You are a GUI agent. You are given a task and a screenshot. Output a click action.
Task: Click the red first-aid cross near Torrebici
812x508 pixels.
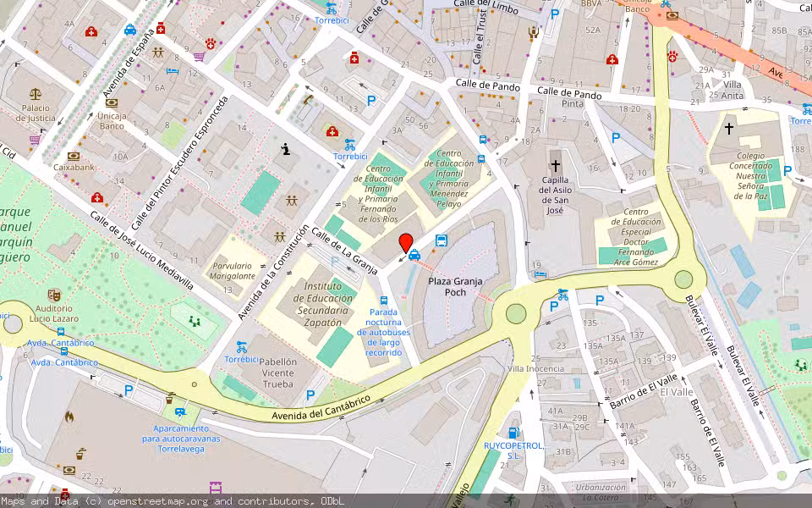point(332,132)
